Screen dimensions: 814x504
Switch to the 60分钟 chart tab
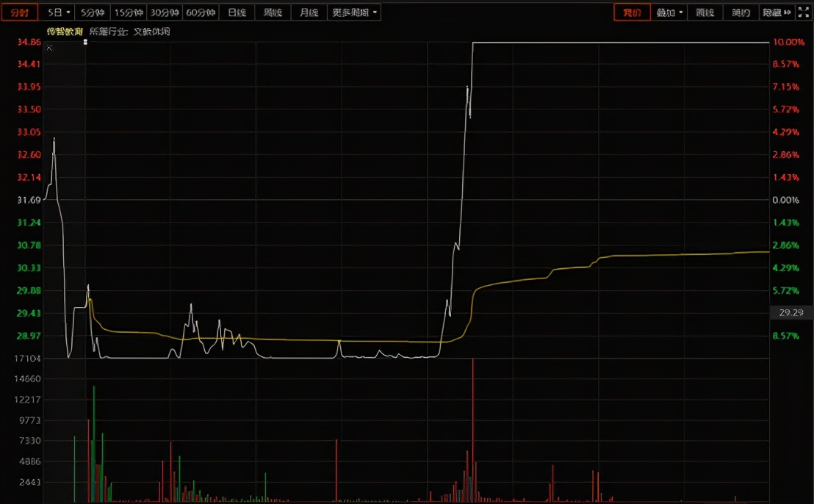(x=201, y=12)
